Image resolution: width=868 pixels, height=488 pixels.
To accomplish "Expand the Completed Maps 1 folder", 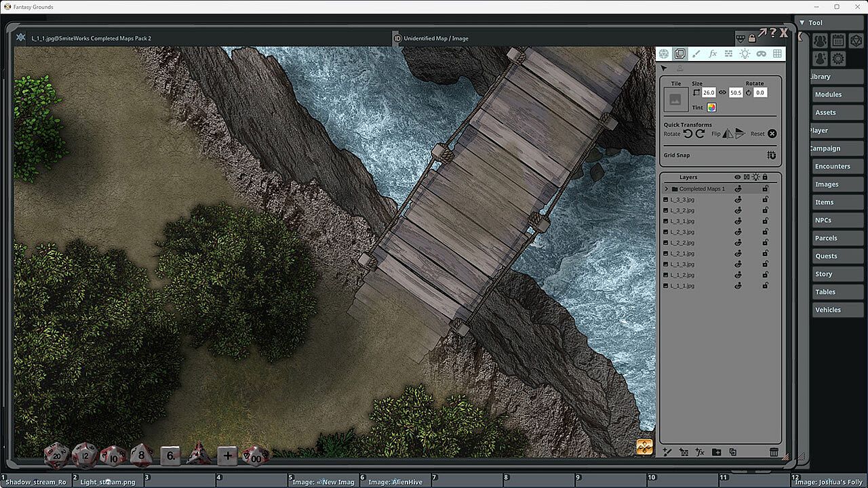I will click(x=667, y=188).
